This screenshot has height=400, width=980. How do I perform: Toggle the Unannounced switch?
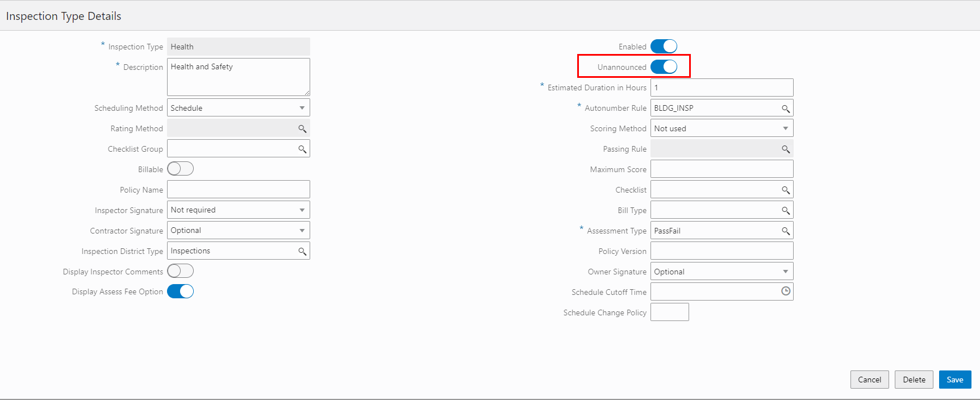coord(664,66)
